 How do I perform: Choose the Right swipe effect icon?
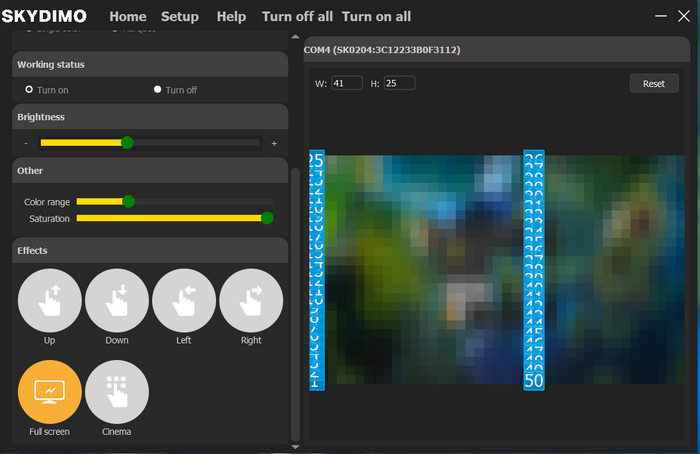[x=251, y=301]
